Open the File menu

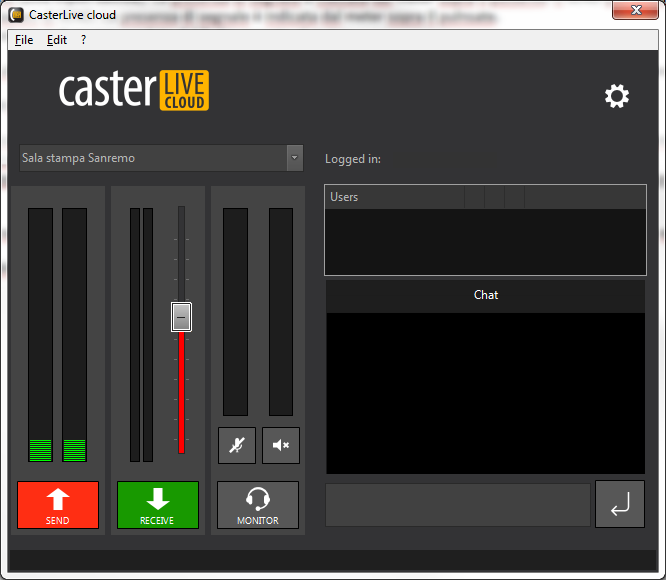tap(24, 40)
